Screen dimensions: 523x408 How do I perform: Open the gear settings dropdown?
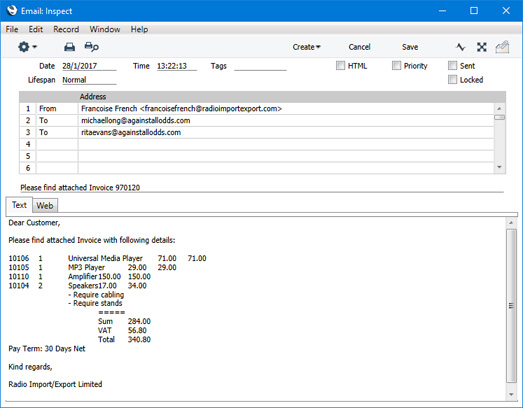tap(27, 47)
